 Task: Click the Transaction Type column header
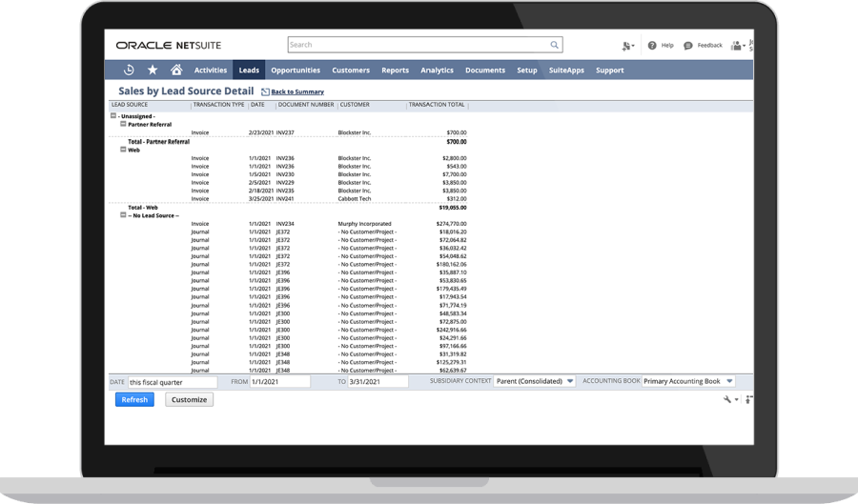pos(218,105)
